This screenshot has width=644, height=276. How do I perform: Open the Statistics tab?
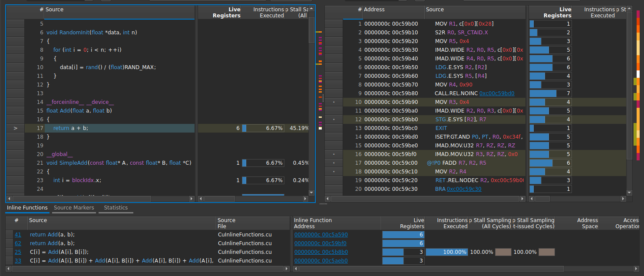[x=116, y=208]
